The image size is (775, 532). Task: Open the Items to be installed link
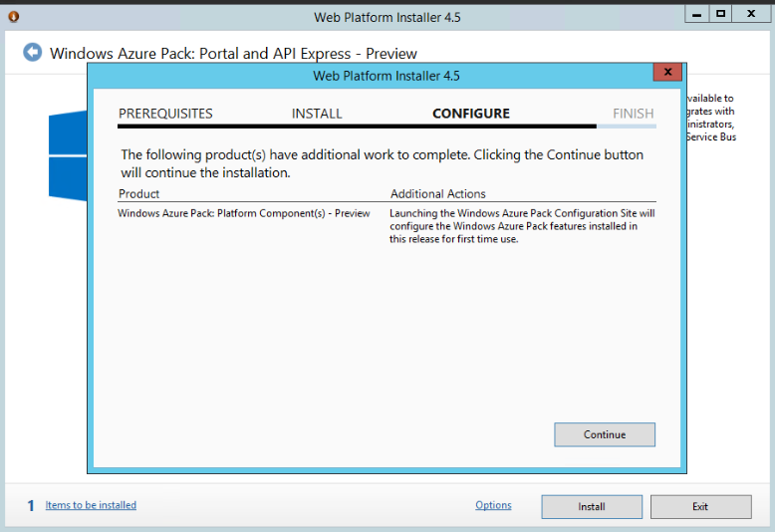(x=91, y=505)
